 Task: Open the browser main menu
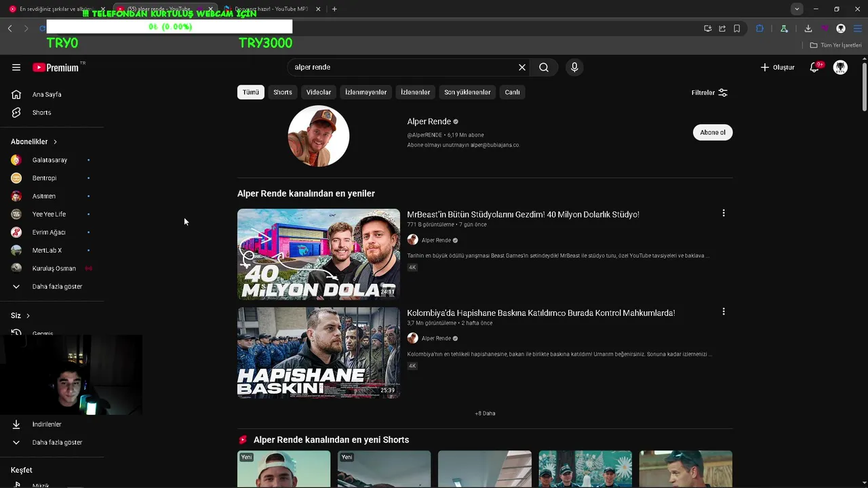tap(857, 28)
